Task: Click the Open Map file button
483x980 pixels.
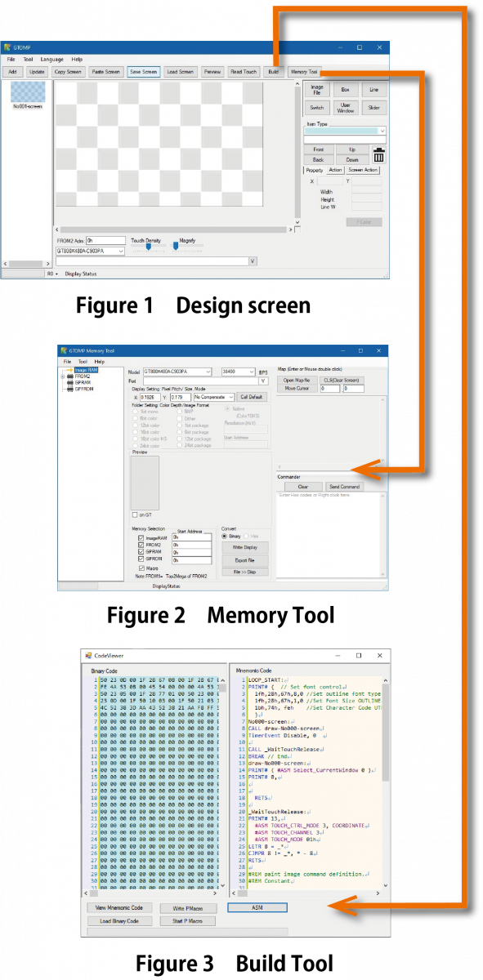Action: point(296,381)
